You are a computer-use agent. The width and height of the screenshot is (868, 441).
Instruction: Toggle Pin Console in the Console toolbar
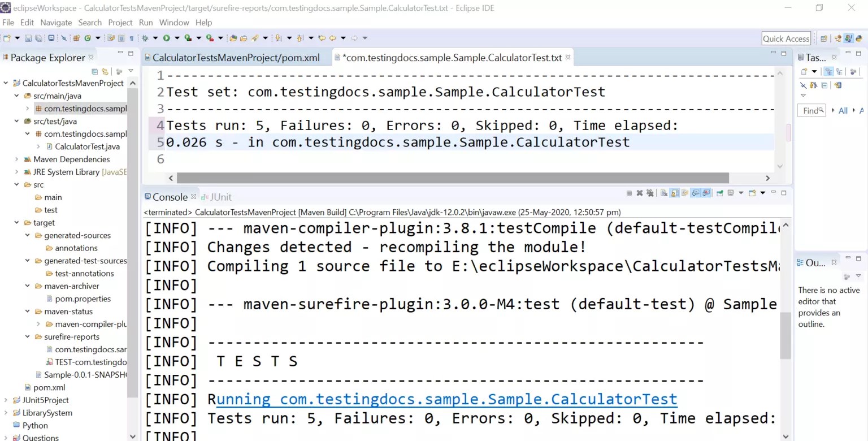point(720,193)
